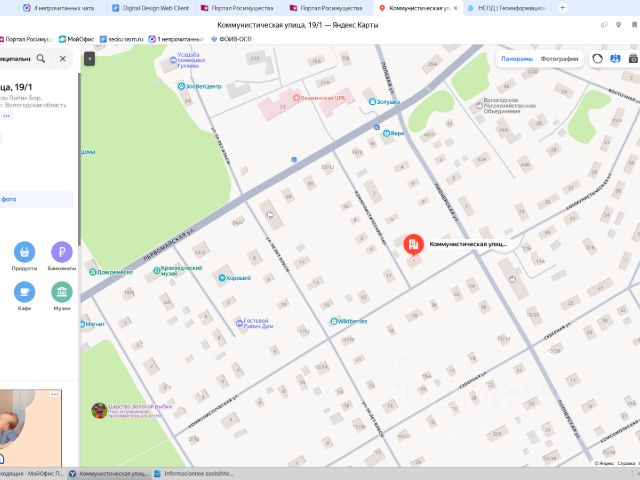
Task: Close the Коммунистическая улица browser tab
Action: [x=456, y=8]
